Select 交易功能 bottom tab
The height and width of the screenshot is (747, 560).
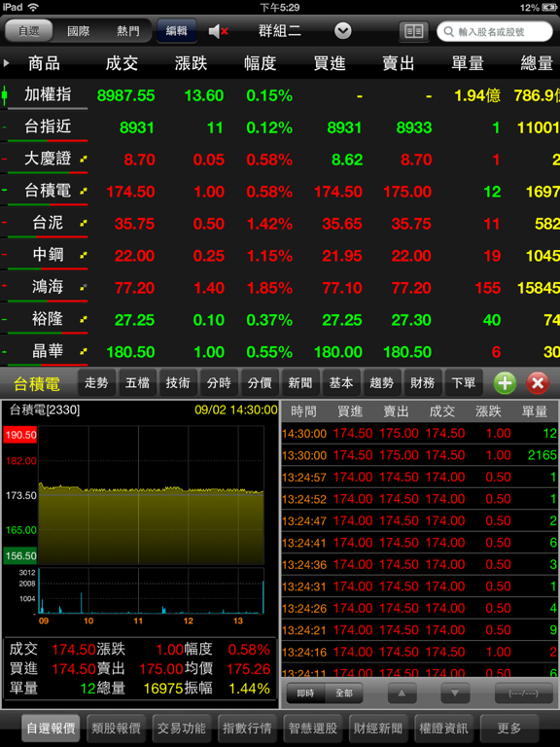(182, 729)
